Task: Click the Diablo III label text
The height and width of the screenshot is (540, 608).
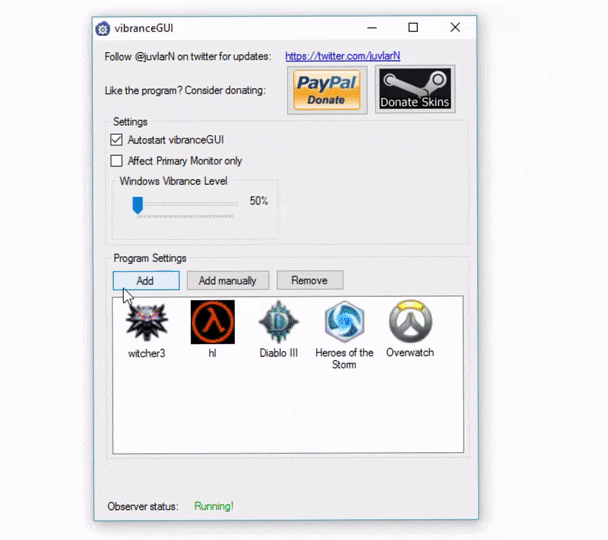Action: coord(278,353)
